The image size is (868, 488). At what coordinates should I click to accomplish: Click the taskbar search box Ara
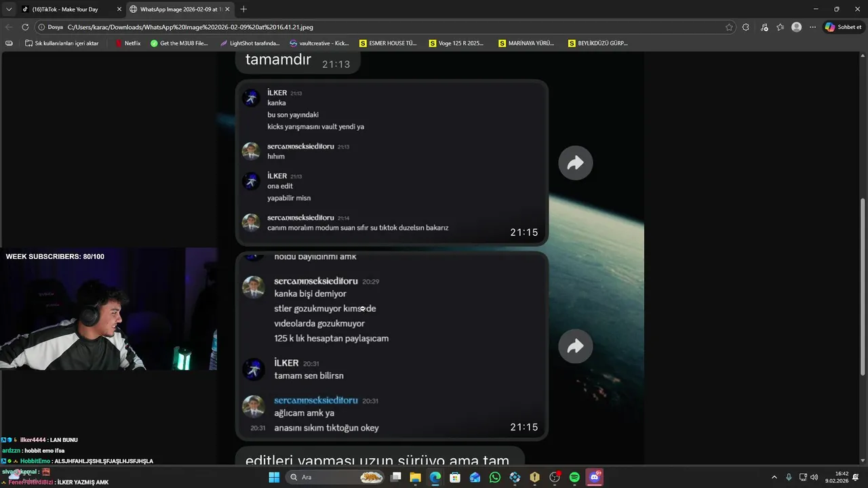pos(336,477)
